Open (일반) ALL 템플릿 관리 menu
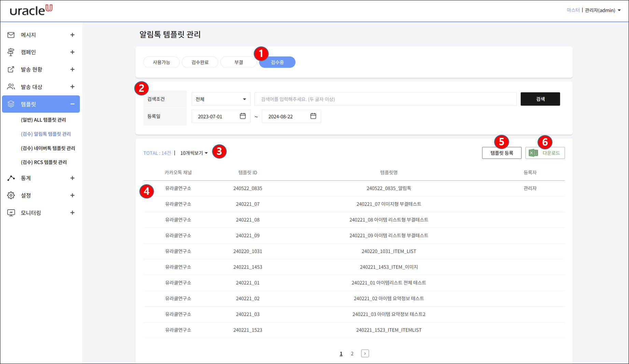629x364 pixels. click(x=43, y=120)
